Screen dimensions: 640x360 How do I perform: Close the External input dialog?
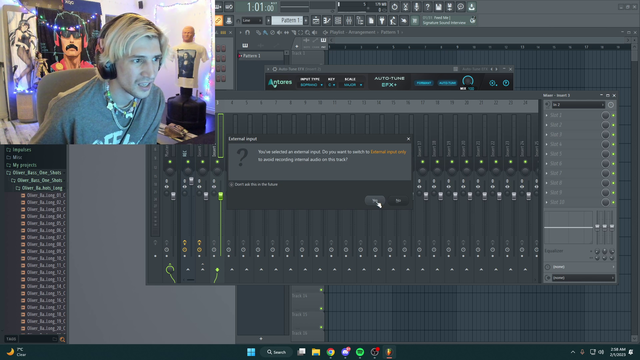408,139
